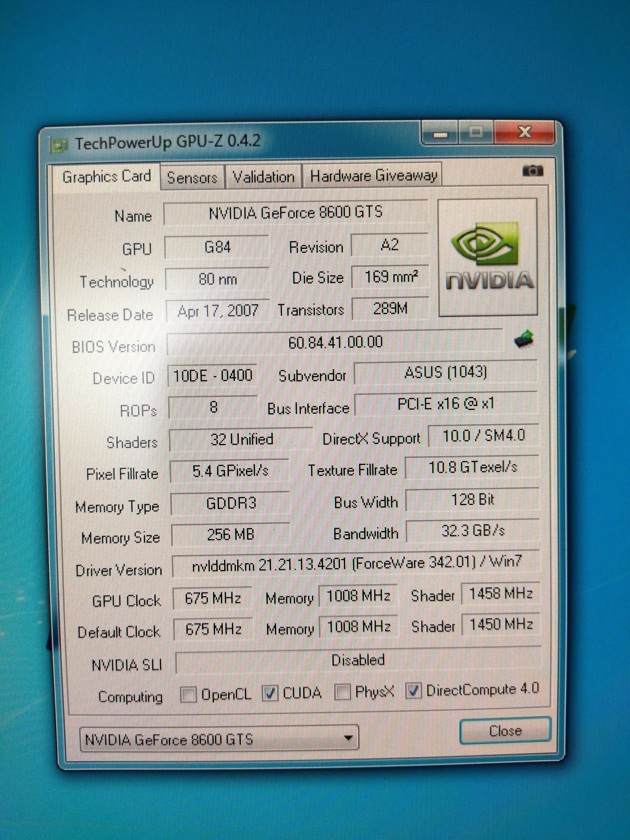Click the BIOS Version field 60.84.41.00.00
Screen dimensions: 630x840
[x=335, y=342]
